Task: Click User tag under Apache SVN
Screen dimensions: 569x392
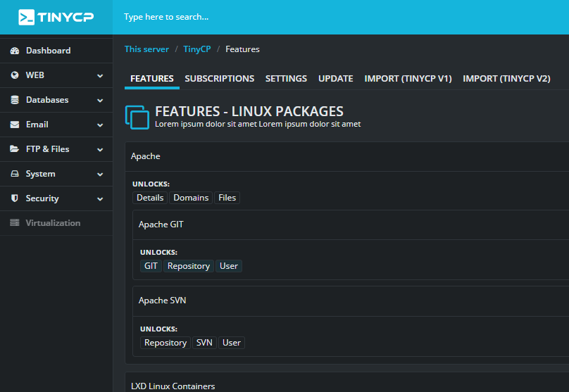Action: click(232, 343)
